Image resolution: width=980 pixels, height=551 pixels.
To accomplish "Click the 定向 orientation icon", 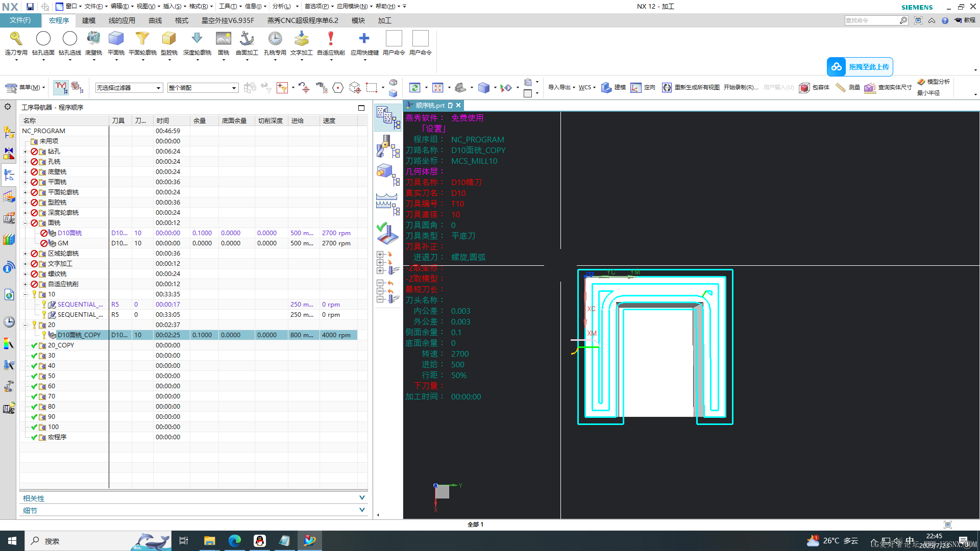I will [636, 88].
